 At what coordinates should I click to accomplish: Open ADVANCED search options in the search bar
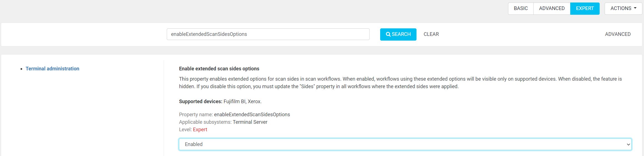(x=618, y=34)
